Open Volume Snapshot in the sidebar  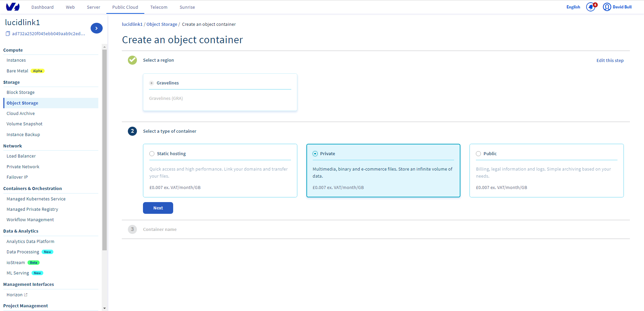tap(24, 124)
